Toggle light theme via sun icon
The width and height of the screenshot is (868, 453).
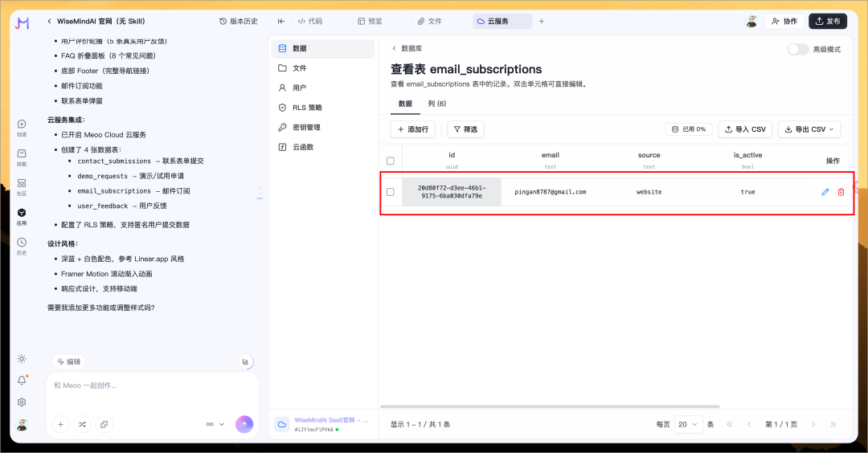22,359
